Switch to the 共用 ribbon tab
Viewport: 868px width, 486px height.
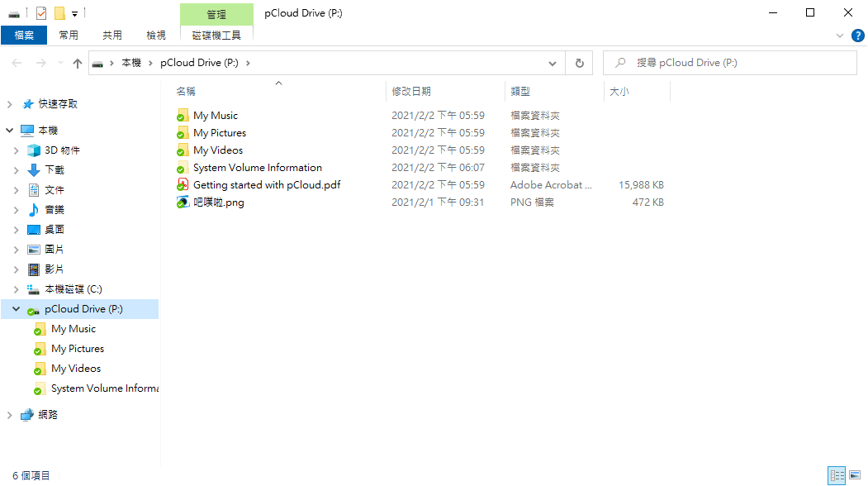[x=112, y=36]
